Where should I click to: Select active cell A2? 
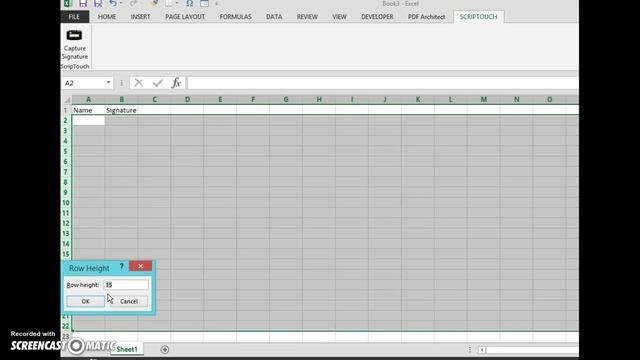(89, 120)
